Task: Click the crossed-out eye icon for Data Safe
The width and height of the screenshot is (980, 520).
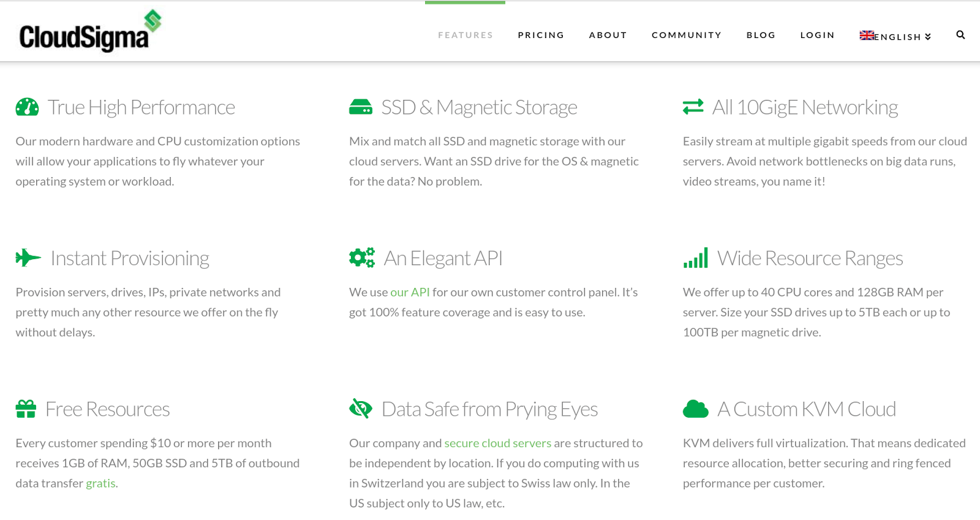Action: pyautogui.click(x=361, y=409)
